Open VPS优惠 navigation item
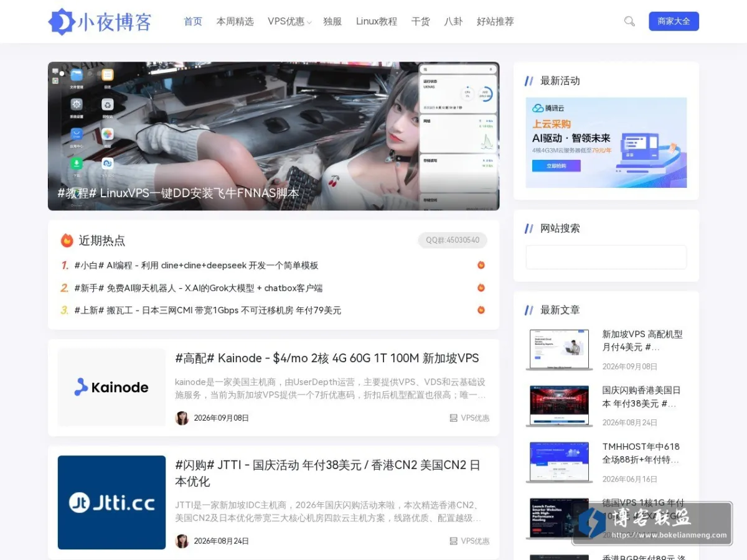 (286, 21)
